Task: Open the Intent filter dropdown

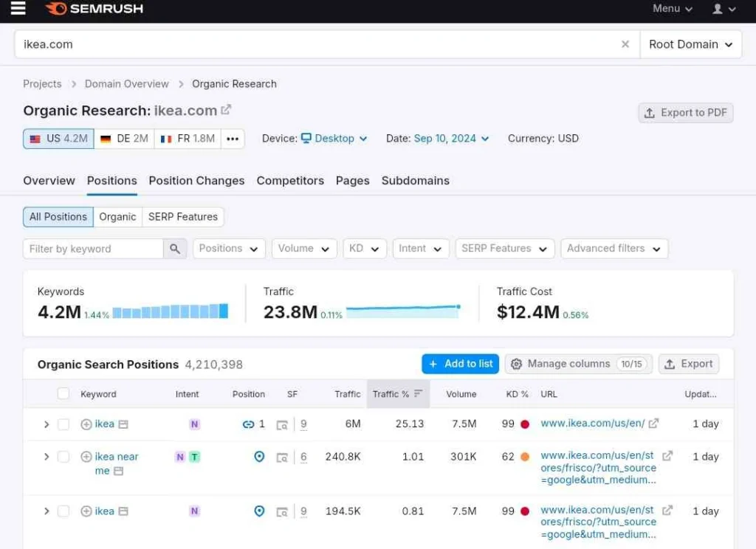Action: click(x=420, y=249)
